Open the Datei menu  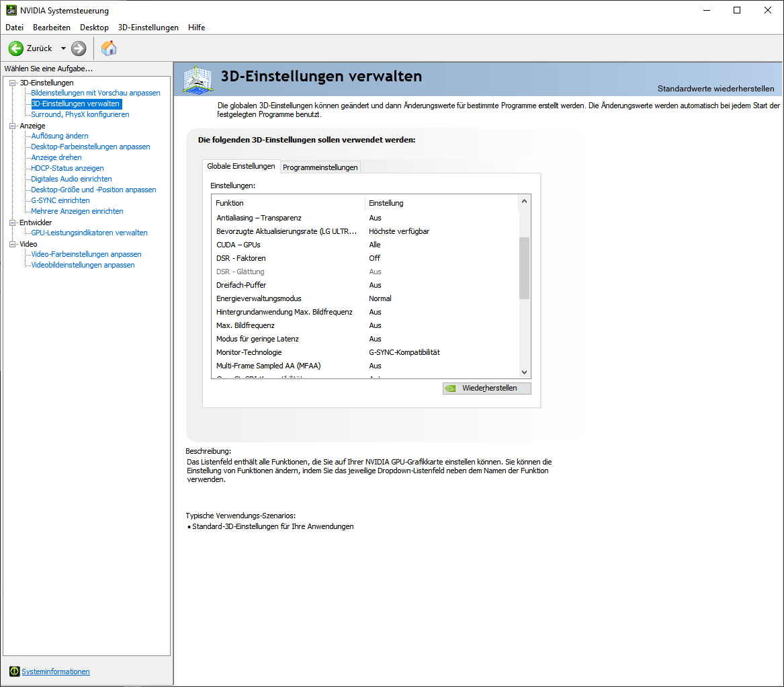[15, 28]
